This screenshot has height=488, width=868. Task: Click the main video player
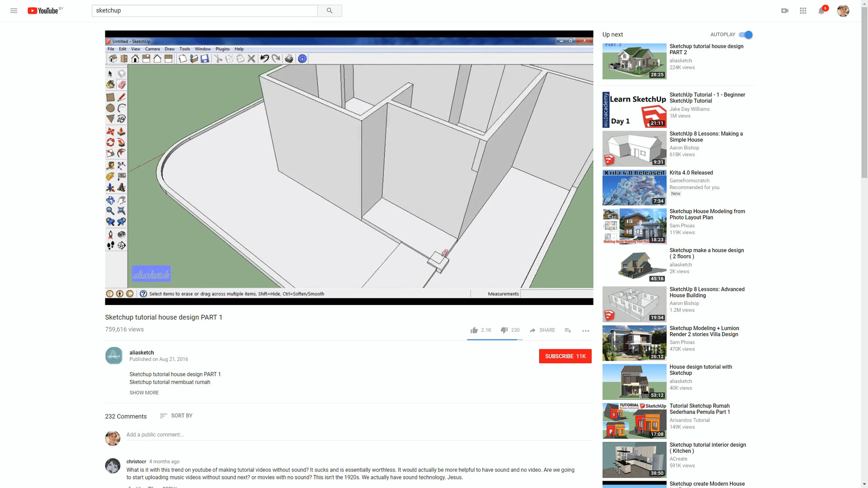349,168
